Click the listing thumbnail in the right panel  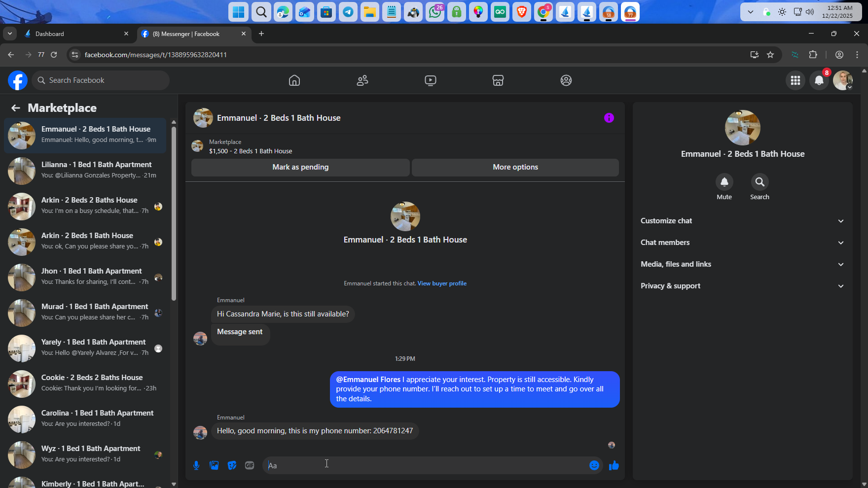pyautogui.click(x=743, y=128)
